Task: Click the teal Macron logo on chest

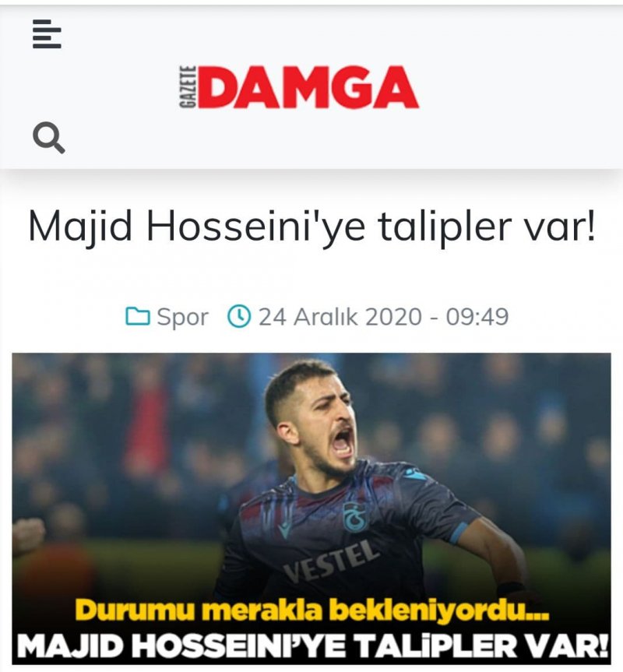Action: 286,530
